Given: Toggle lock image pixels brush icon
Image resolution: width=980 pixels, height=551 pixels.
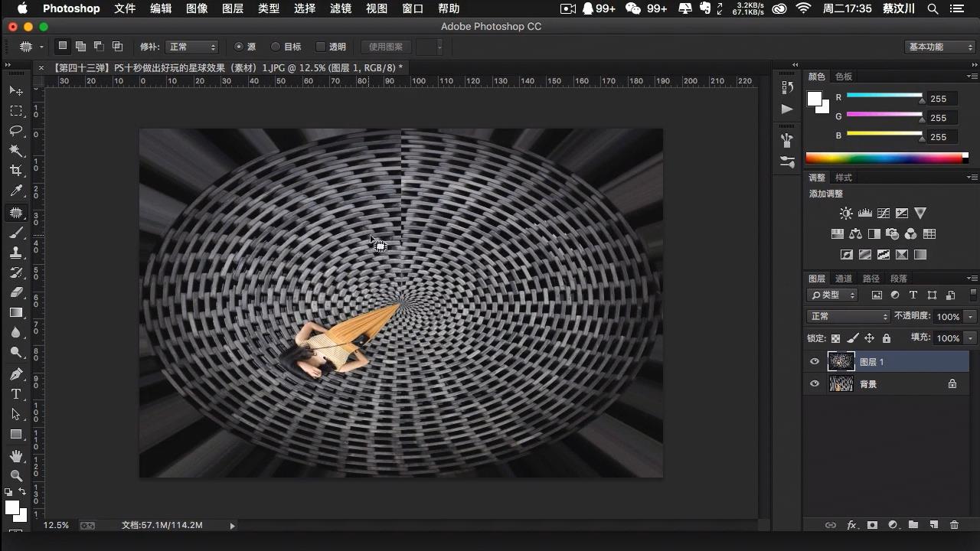Looking at the screenshot, I should tap(852, 338).
